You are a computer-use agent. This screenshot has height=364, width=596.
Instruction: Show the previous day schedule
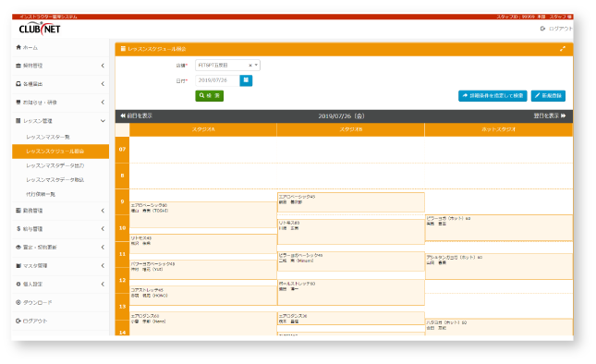(137, 115)
